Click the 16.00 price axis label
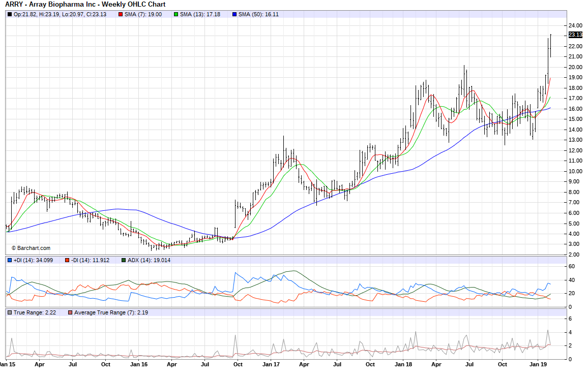 click(575, 109)
